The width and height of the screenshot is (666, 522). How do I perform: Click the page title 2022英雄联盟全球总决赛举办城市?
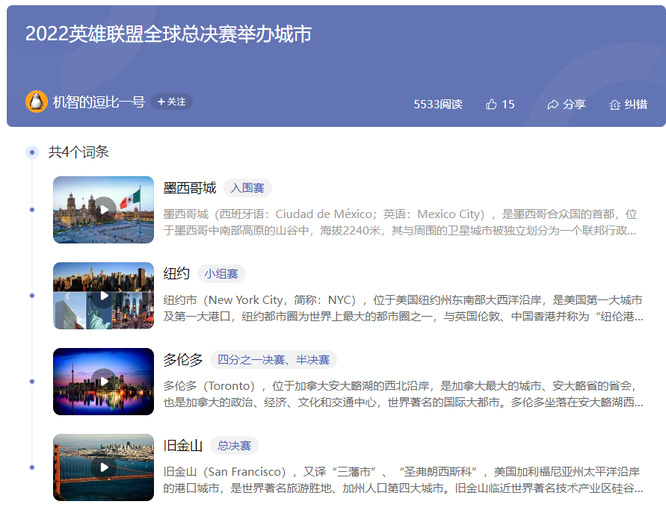click(x=169, y=34)
